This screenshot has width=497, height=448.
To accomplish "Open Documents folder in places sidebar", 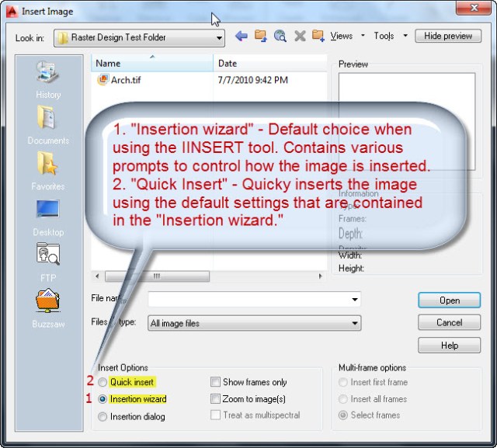I will click(48, 126).
